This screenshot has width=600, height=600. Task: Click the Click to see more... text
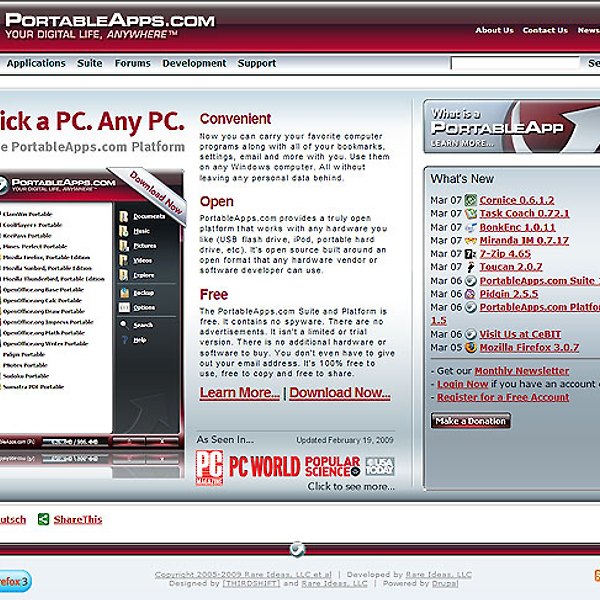351,487
